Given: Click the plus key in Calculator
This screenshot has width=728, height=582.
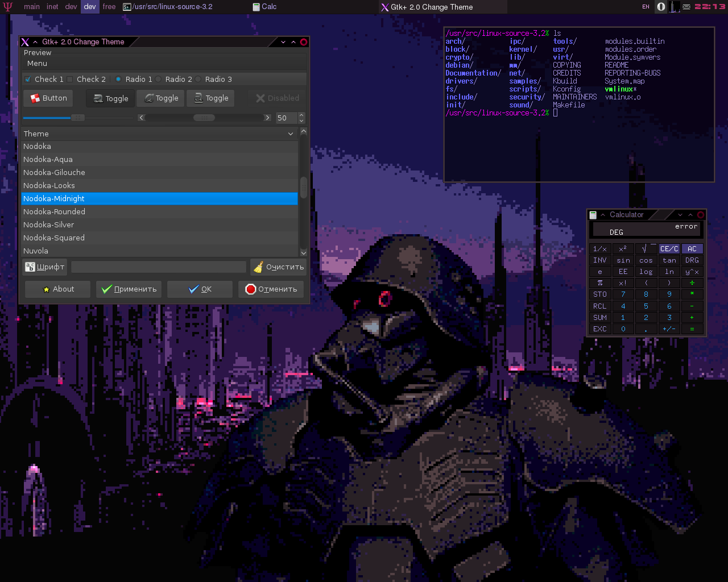Looking at the screenshot, I should (x=692, y=317).
